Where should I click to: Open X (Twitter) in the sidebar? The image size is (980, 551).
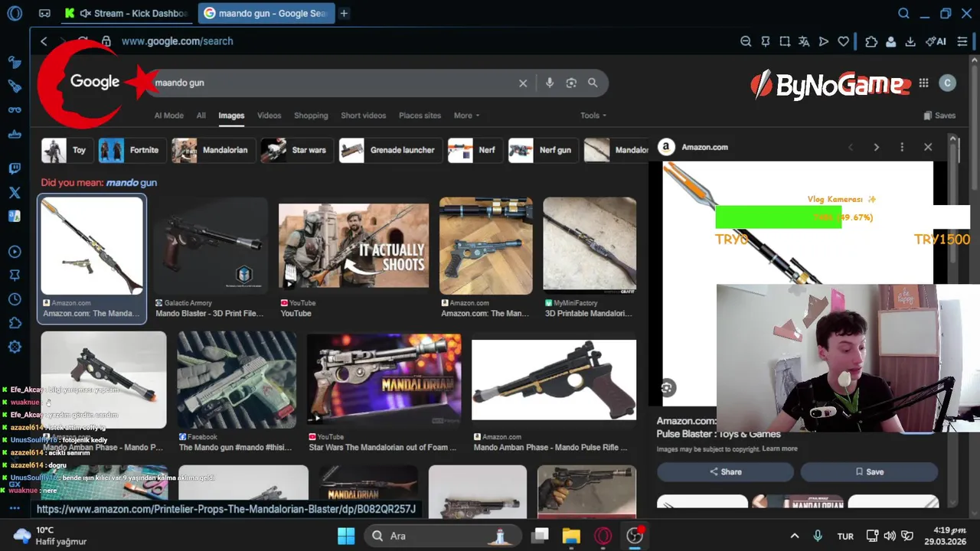pos(15,193)
